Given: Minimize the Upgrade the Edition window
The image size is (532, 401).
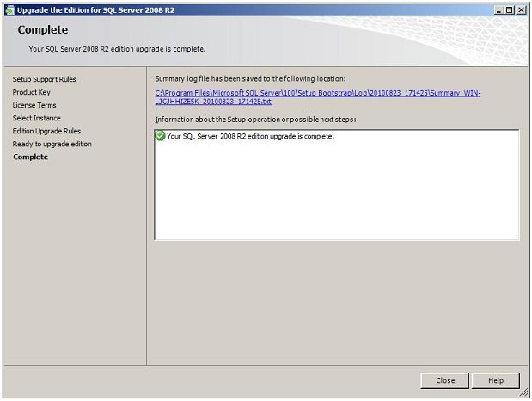Looking at the screenshot, I should (498, 10).
